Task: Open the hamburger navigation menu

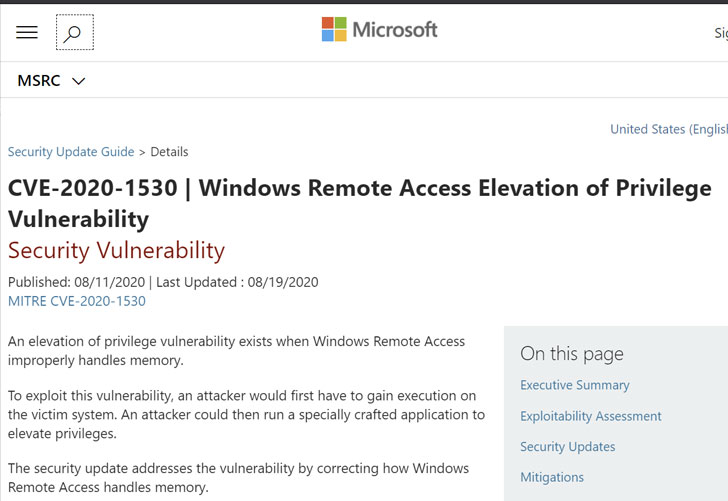Action: [27, 33]
